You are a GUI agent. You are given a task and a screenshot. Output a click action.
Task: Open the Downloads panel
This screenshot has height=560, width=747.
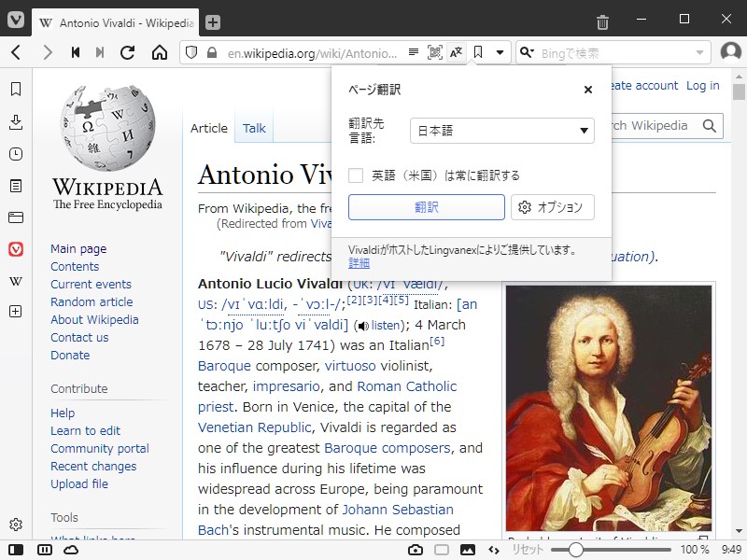click(x=15, y=122)
